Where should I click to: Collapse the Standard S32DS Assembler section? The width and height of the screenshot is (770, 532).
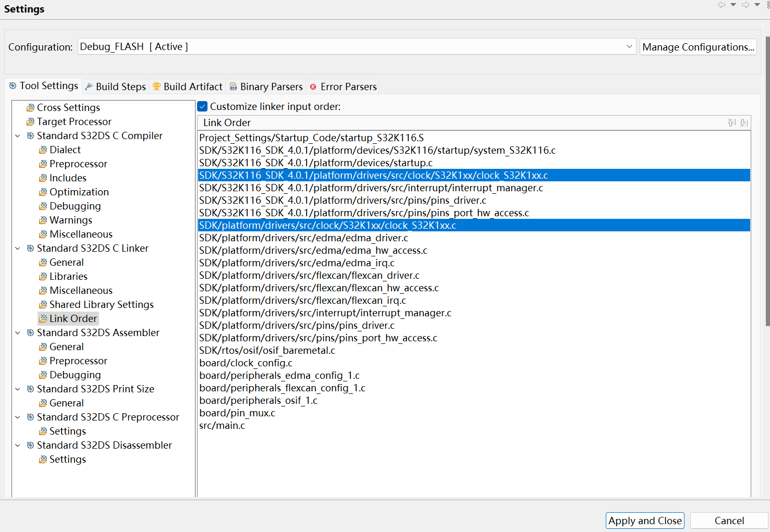point(17,332)
